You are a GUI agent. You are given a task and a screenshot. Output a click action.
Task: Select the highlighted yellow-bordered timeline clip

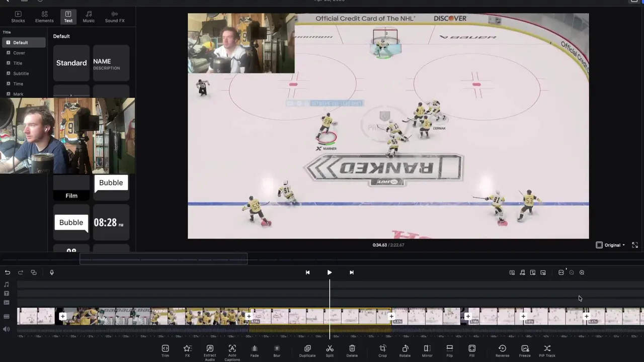[320, 317]
